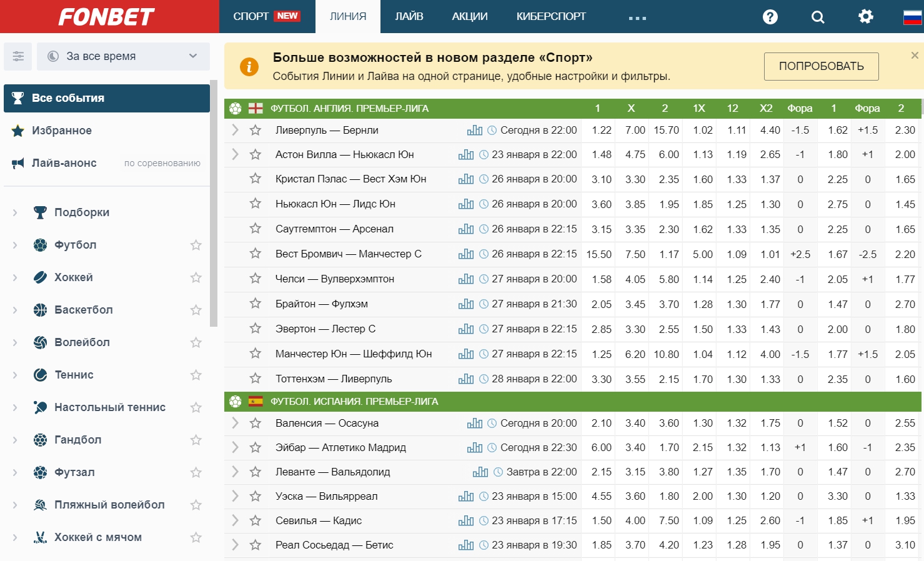Select the ЛИНИЯ tab

[348, 16]
